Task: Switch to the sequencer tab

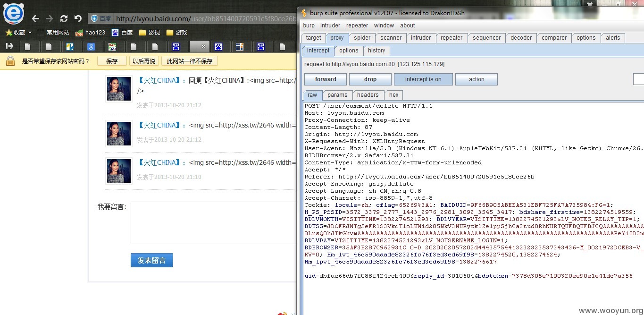Action: tap(487, 38)
